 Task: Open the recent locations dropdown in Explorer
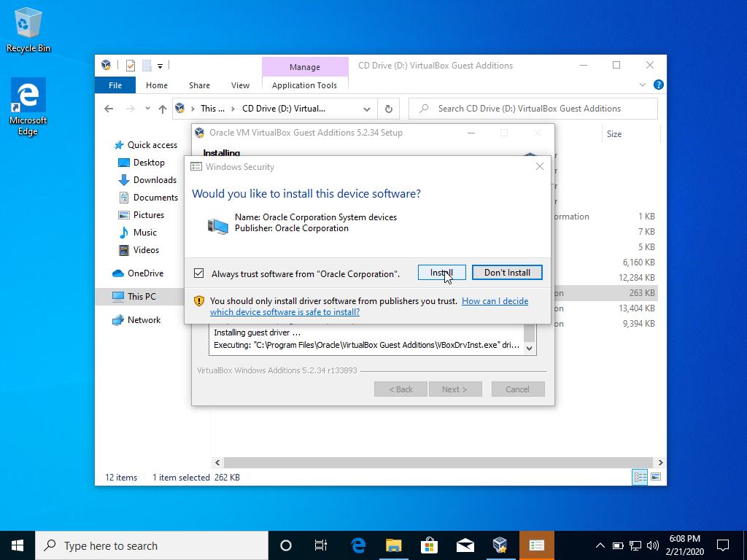[147, 109]
